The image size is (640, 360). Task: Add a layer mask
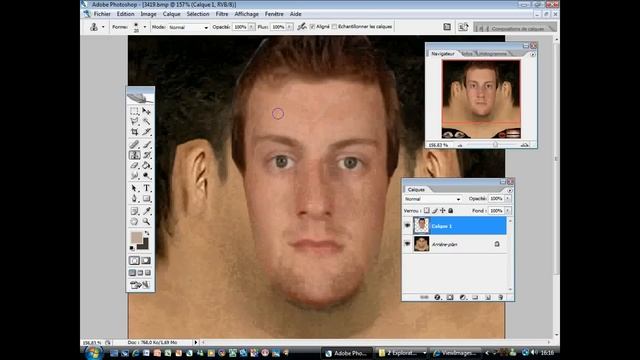pos(450,297)
